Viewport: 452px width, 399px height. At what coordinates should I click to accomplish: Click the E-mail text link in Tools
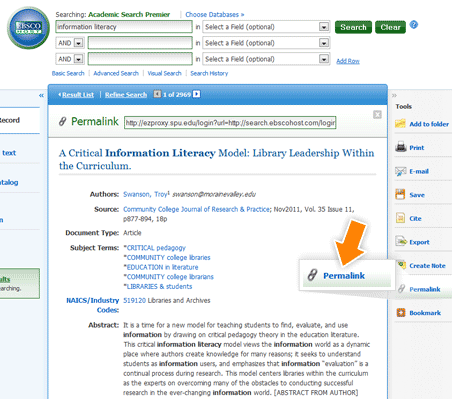tap(419, 171)
